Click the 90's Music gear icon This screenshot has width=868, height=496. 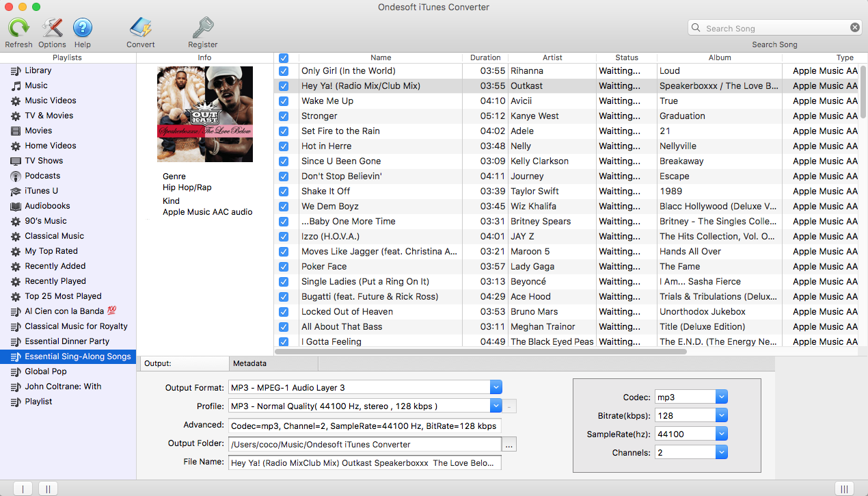(16, 221)
